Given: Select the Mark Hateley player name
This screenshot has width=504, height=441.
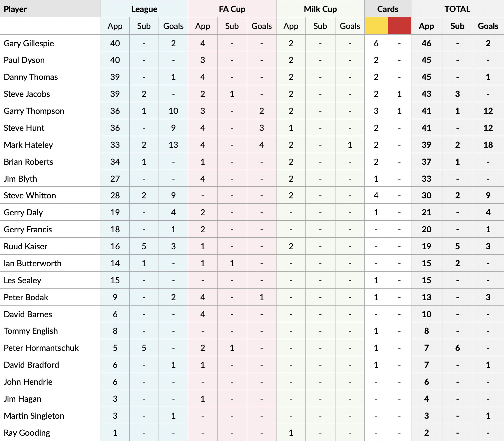Looking at the screenshot, I should (x=28, y=145).
